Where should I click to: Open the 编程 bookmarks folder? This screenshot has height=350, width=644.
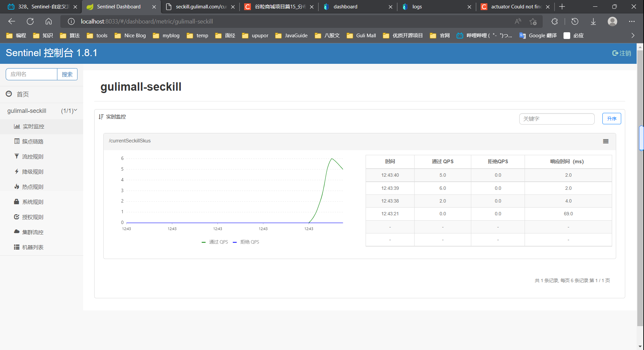(16, 36)
